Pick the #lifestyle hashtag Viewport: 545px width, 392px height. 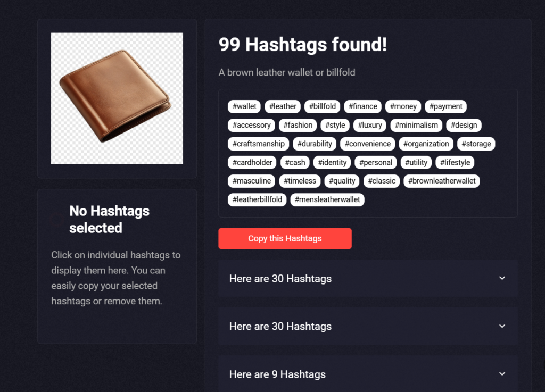tap(455, 163)
